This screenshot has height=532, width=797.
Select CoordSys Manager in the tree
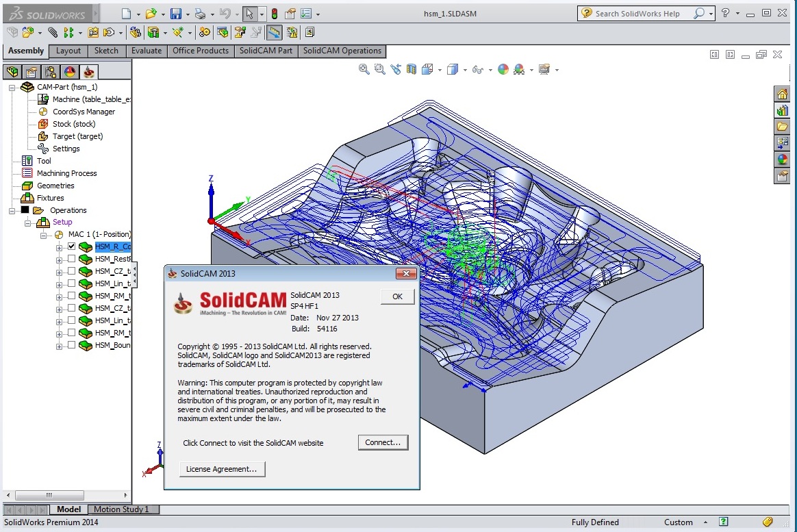[x=84, y=112]
